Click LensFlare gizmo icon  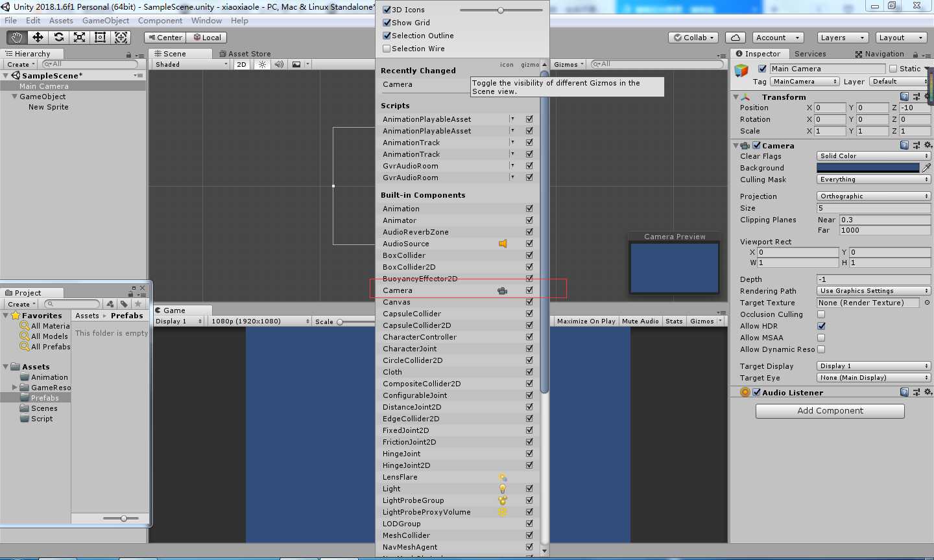coord(502,477)
